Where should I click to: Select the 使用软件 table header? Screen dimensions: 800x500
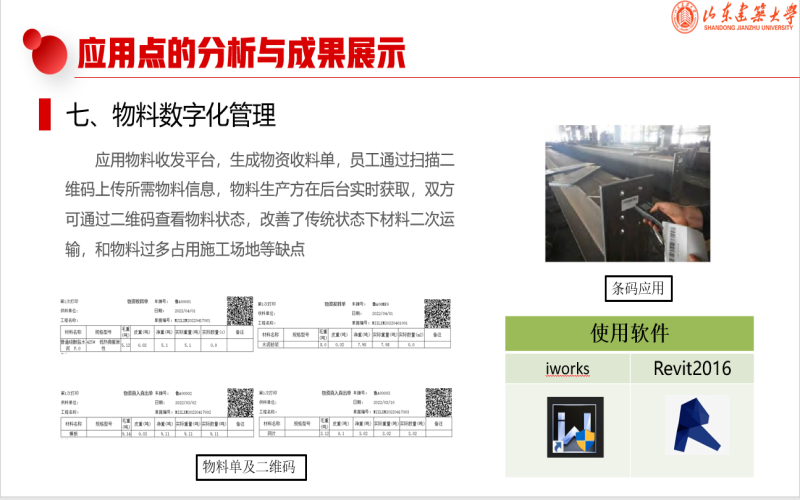[629, 333]
